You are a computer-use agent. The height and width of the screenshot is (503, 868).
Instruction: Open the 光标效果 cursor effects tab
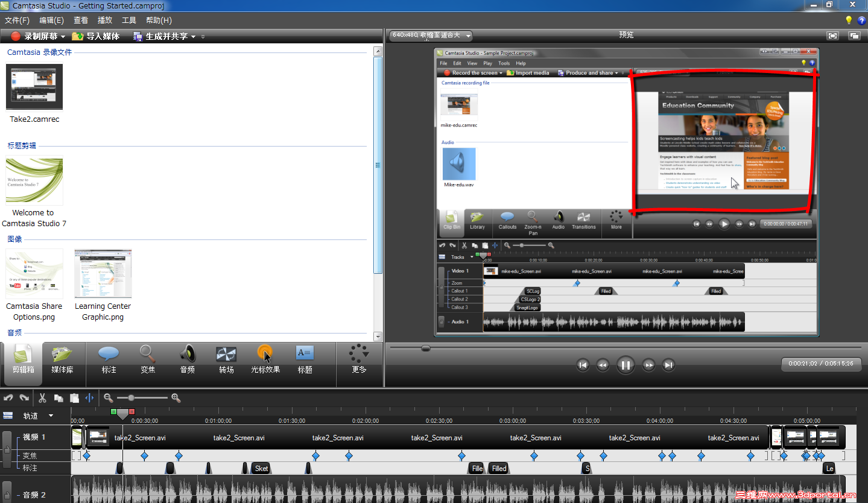(265, 360)
